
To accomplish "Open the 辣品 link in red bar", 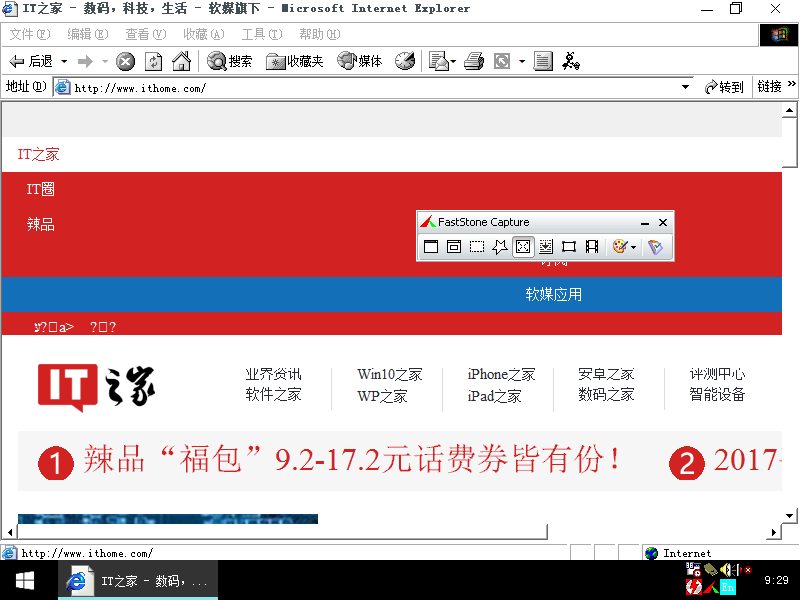I will pos(41,224).
